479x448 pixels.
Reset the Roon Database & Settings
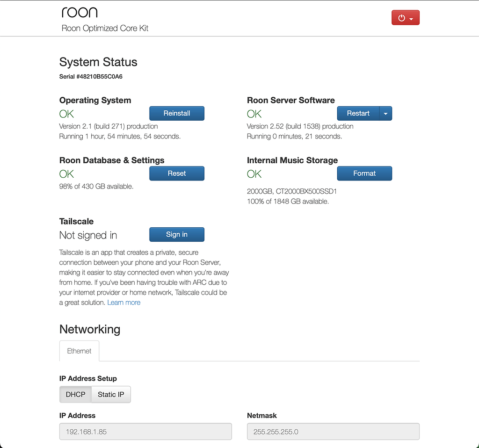[176, 173]
